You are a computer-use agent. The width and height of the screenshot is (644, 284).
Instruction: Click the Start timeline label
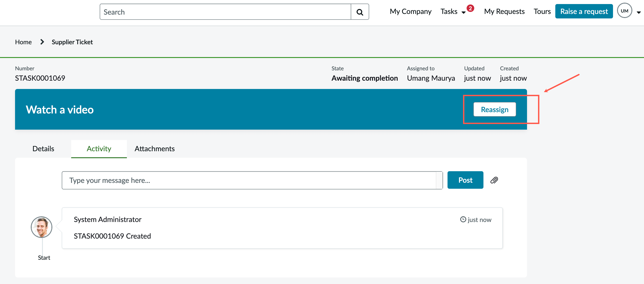pyautogui.click(x=44, y=257)
